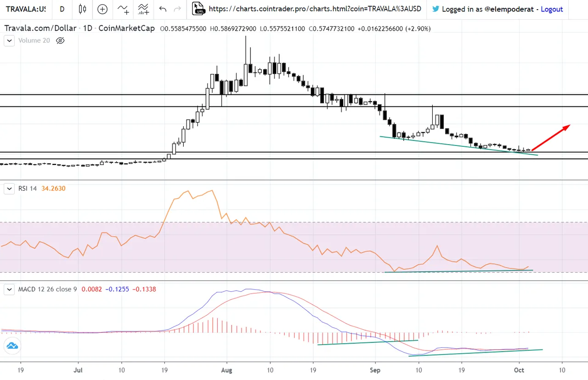Screen dimensions: 588x380
Task: Click the CoinMarketCap source label
Action: point(126,28)
